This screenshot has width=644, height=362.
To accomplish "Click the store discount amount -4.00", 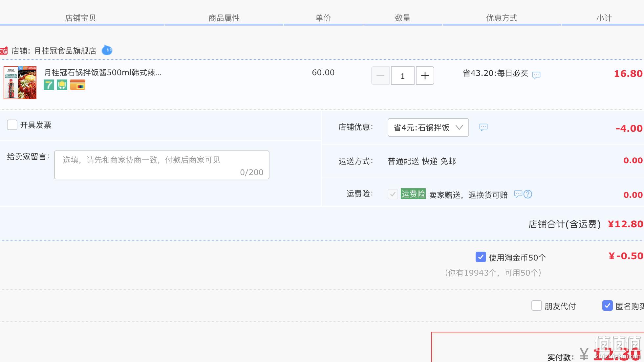I will coord(629,128).
